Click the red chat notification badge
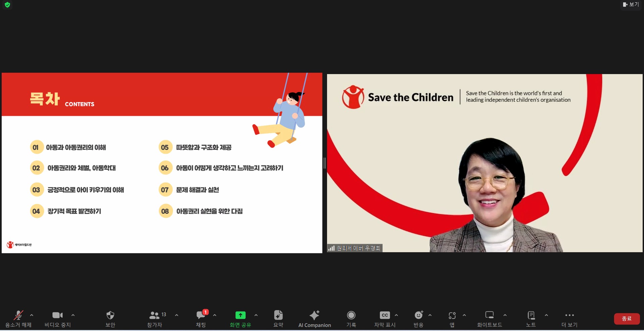The width and height of the screenshot is (644, 331). (x=206, y=312)
